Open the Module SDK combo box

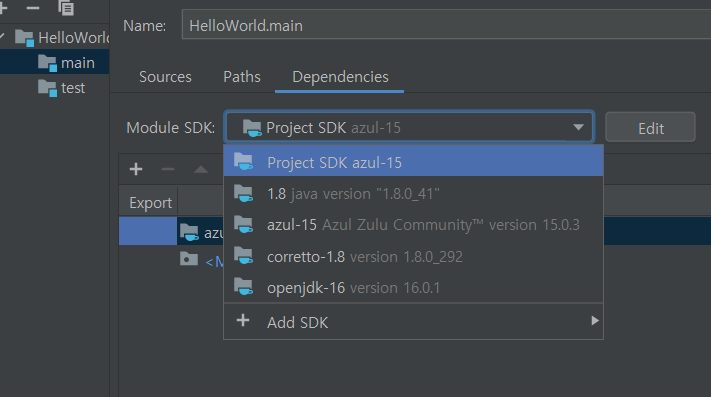(x=409, y=127)
